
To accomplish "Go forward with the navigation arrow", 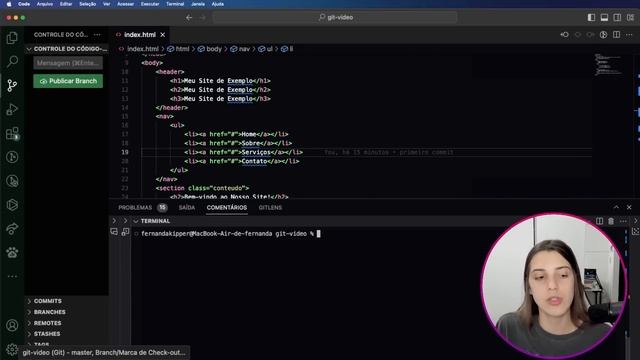I will pyautogui.click(x=203, y=18).
